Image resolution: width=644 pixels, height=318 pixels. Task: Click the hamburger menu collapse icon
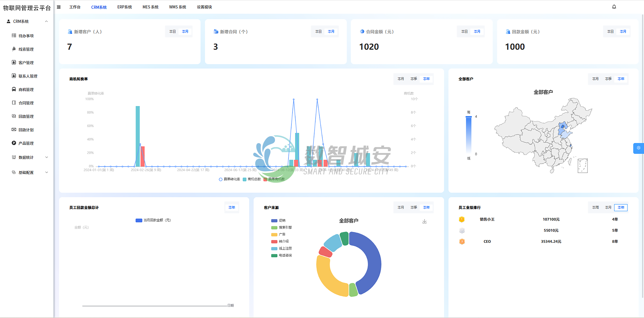[59, 7]
